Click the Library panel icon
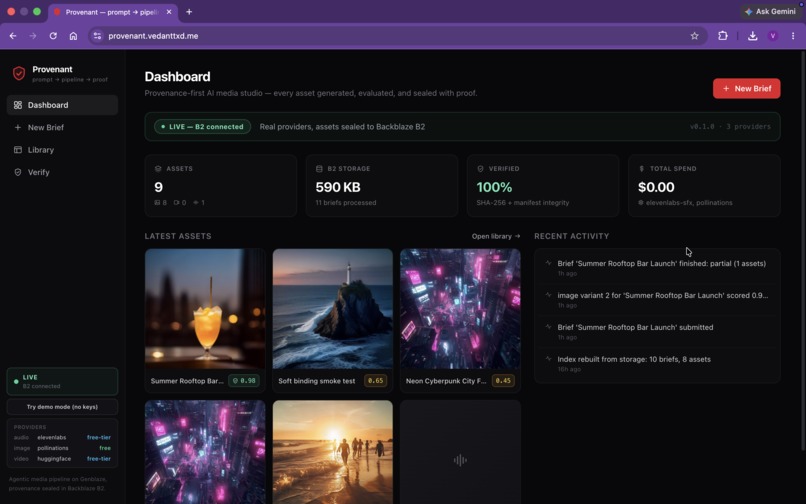 [x=18, y=150]
